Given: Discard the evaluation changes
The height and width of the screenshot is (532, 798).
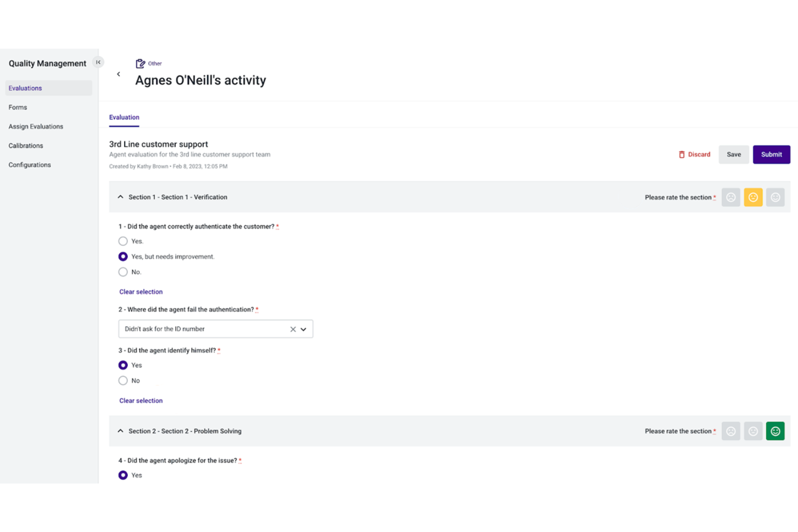Looking at the screenshot, I should (694, 154).
